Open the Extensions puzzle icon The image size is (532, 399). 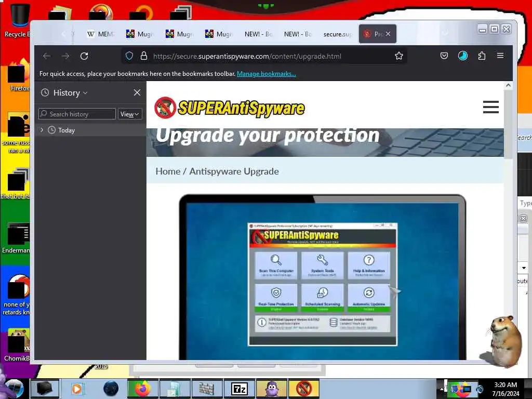point(482,56)
